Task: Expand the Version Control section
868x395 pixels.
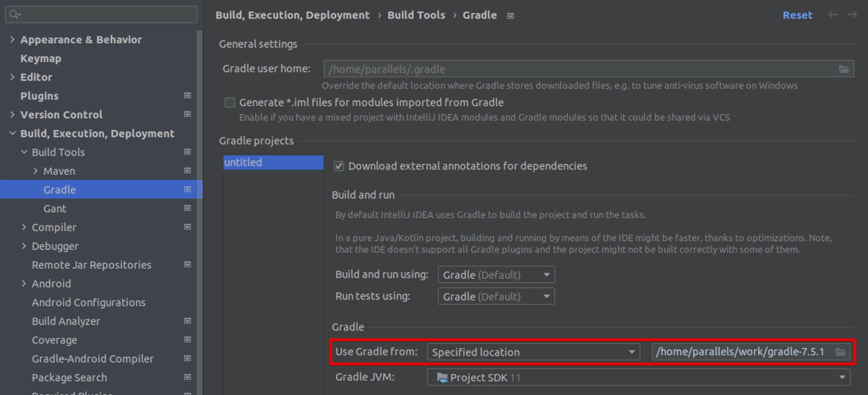Action: (12, 114)
